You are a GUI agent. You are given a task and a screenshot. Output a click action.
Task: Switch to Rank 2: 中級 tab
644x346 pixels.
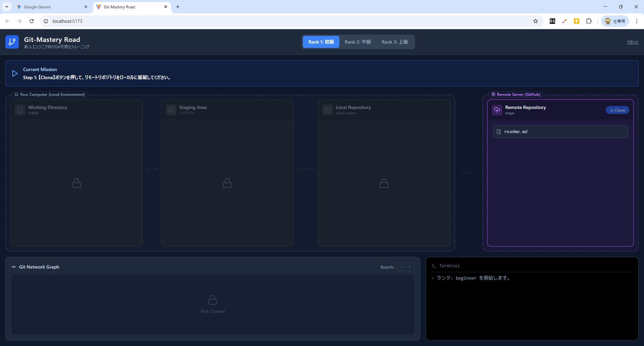[358, 42]
